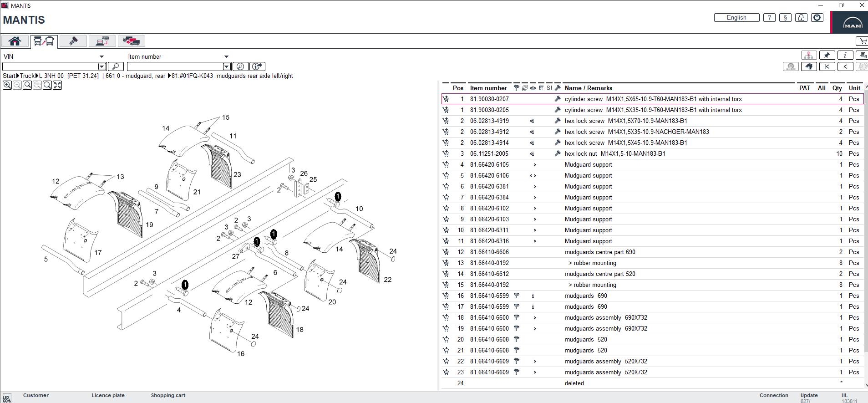The width and height of the screenshot is (868, 403).
Task: Open the Item number search type dropdown
Action: coord(226,57)
